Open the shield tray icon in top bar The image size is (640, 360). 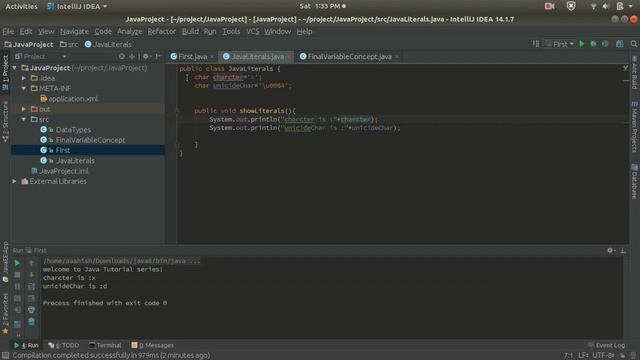tap(571, 6)
